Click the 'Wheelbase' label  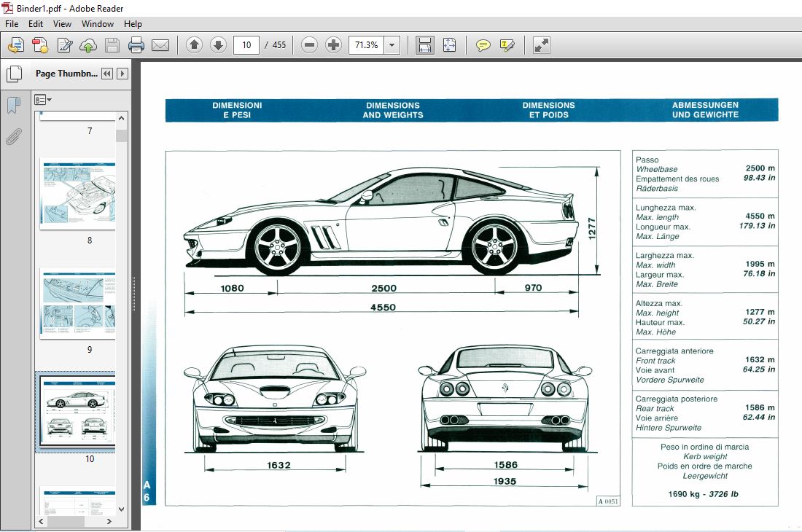[657, 169]
